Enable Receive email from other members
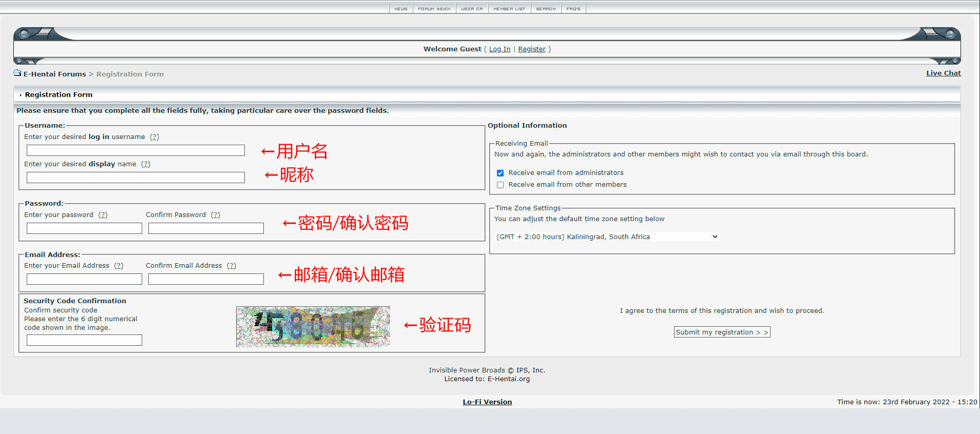This screenshot has width=980, height=434. pyautogui.click(x=500, y=185)
